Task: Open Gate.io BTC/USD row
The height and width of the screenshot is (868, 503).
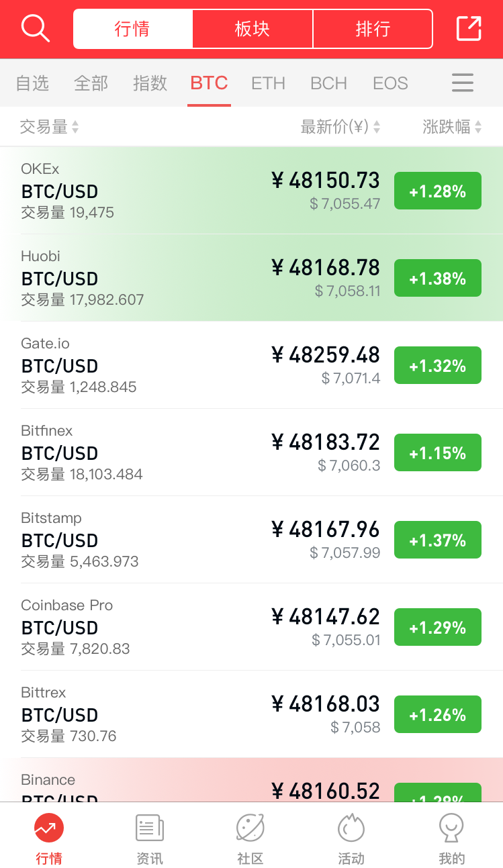Action: (x=251, y=365)
